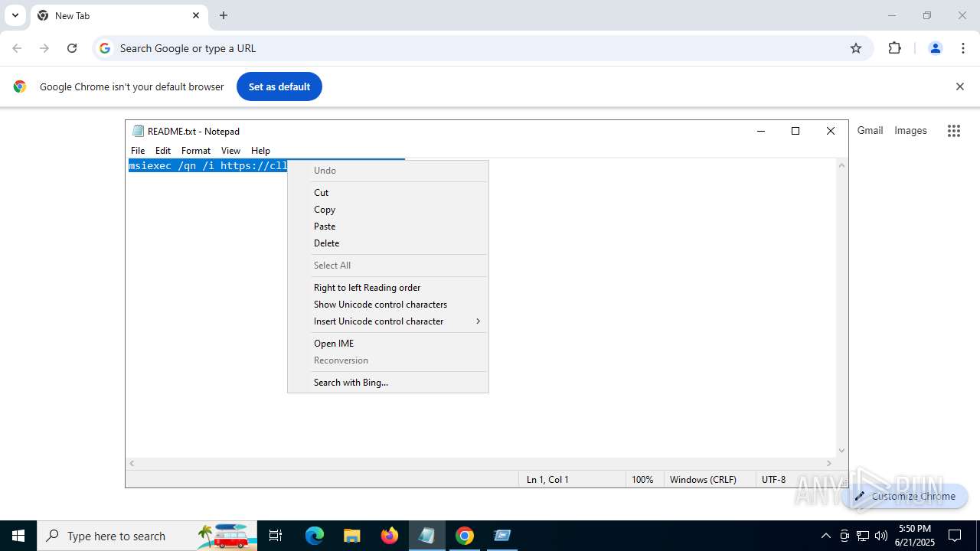Open Notepad File menu

point(138,151)
